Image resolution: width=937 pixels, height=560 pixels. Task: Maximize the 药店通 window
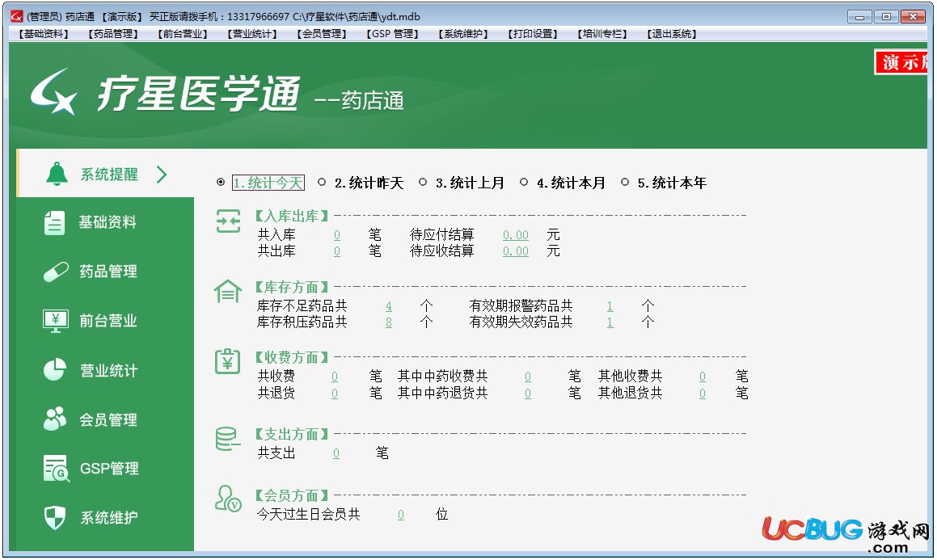pyautogui.click(x=886, y=17)
